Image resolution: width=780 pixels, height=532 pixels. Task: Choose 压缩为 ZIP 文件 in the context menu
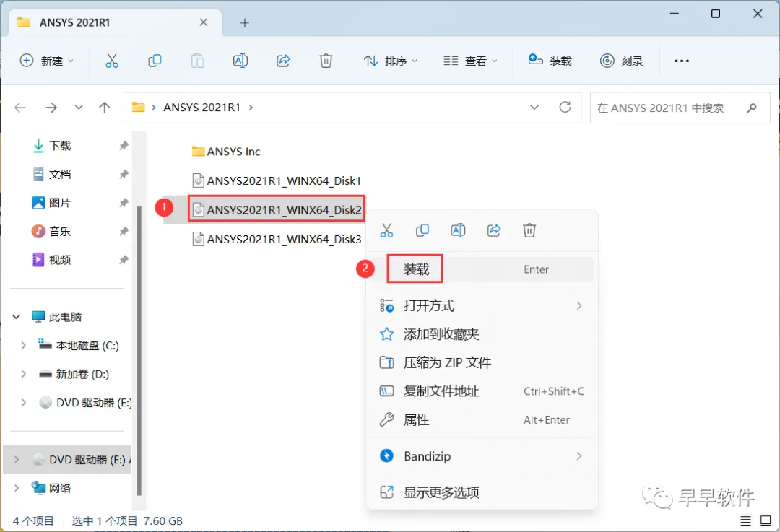tap(482, 362)
